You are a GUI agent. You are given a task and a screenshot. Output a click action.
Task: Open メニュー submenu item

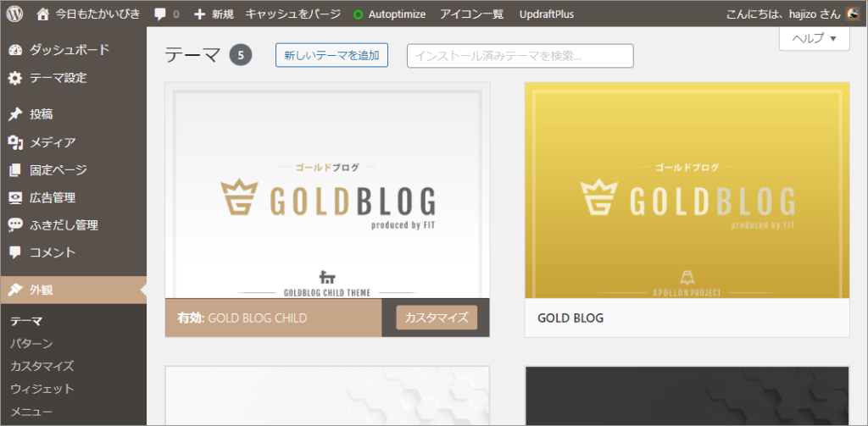[x=31, y=412]
